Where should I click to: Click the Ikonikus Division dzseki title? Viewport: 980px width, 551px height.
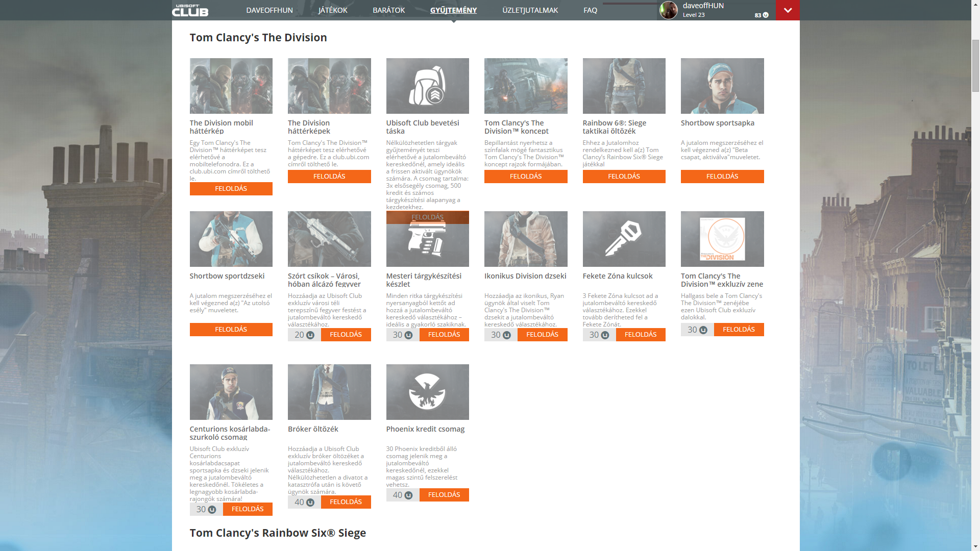(525, 276)
